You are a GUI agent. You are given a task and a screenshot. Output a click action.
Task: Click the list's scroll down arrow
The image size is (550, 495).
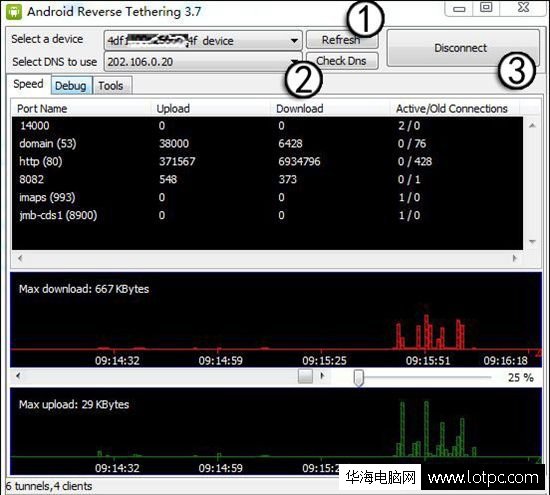(x=532, y=241)
